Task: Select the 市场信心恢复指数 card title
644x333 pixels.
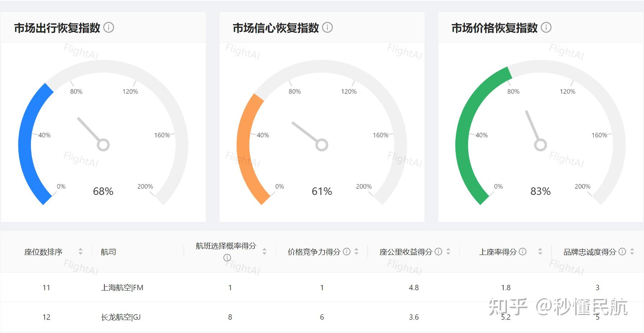Action: pos(276,28)
